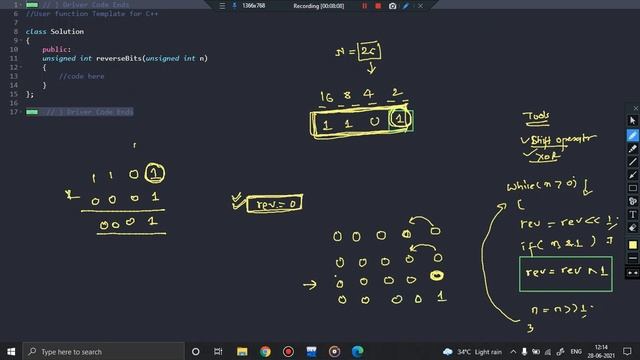Open the weather widget showing 34°C
640x360 pixels.
coord(473,351)
